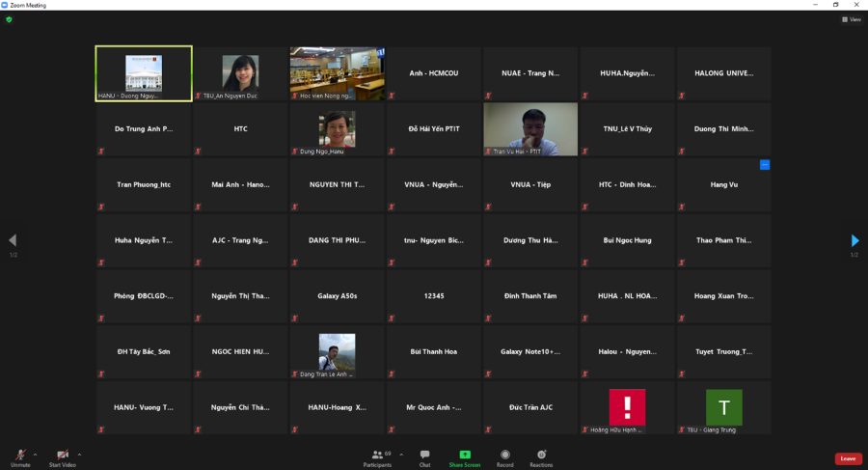The image size is (868, 470).
Task: Open the View layout menu
Action: tap(852, 19)
